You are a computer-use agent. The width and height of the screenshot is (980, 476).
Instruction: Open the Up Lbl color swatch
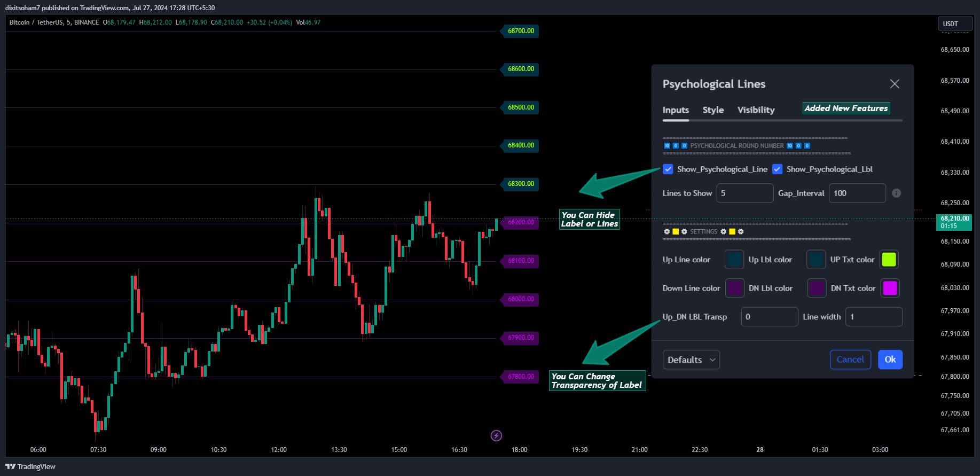[x=816, y=260]
